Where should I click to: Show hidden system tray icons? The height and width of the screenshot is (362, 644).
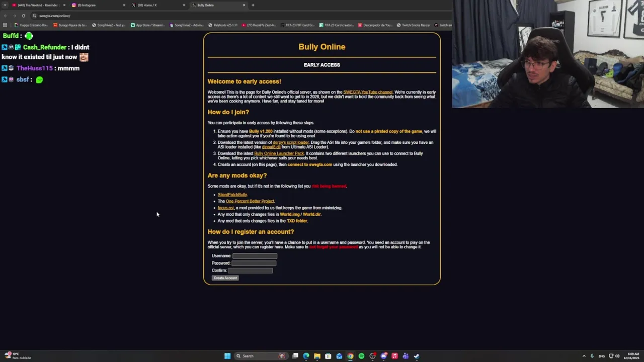pos(584,356)
